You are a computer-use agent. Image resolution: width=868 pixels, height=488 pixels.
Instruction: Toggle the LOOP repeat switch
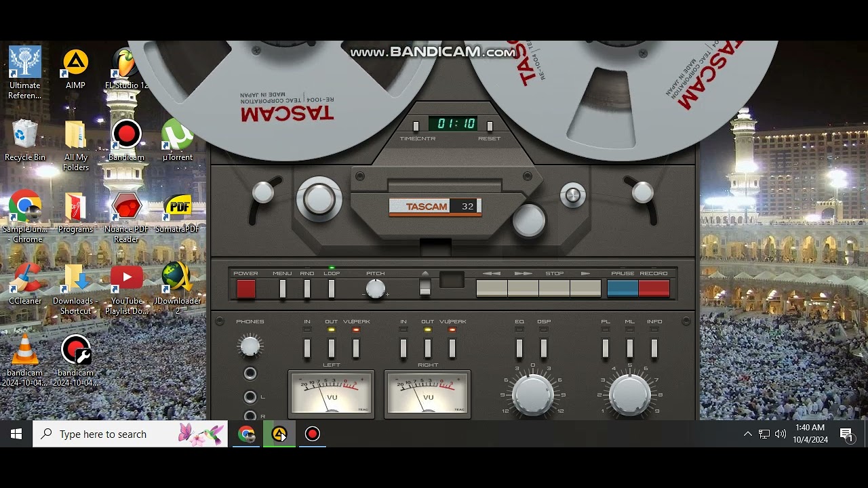coord(332,289)
